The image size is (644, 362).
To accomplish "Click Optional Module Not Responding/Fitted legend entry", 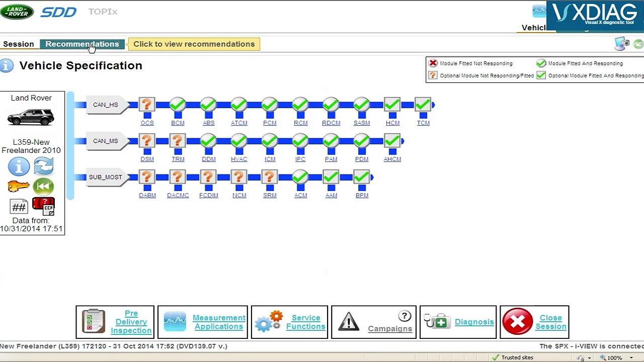I will 481,75.
